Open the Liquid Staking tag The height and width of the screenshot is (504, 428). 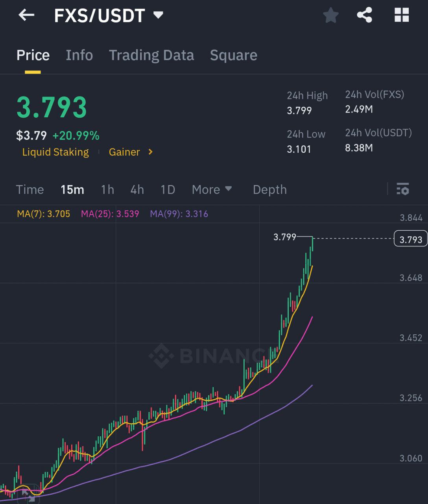55,152
